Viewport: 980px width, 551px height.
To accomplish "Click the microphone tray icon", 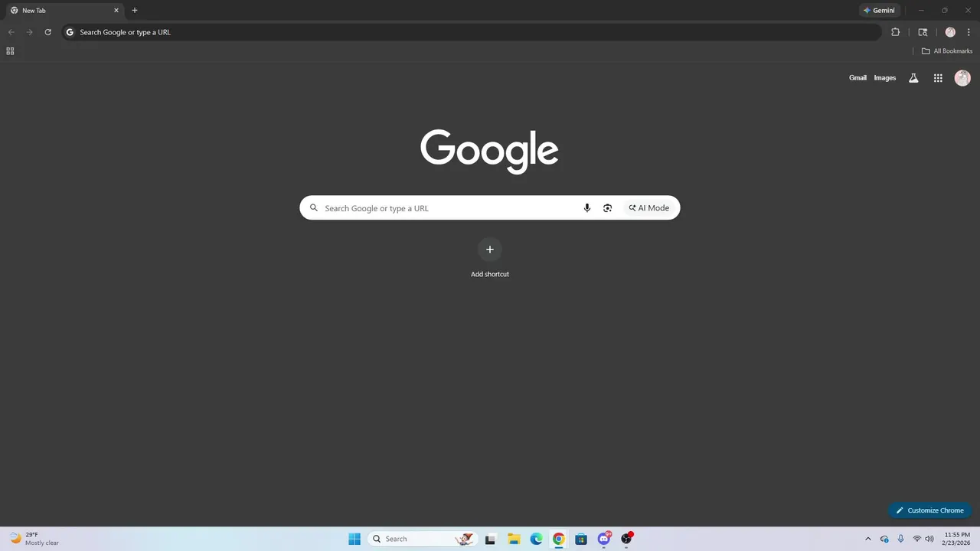I will [901, 539].
